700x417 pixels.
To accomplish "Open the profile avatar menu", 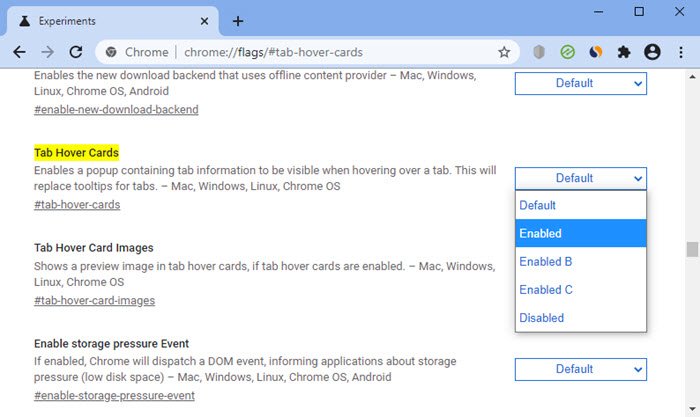I will tap(652, 52).
